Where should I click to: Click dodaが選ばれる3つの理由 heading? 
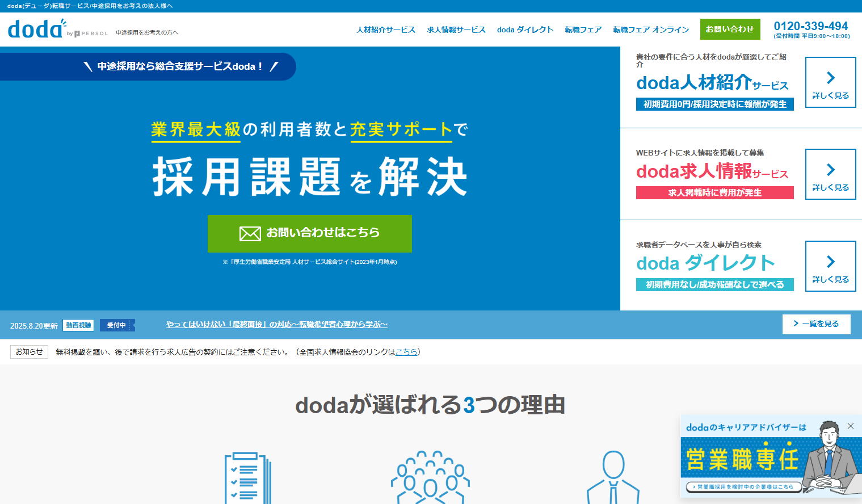point(430,405)
